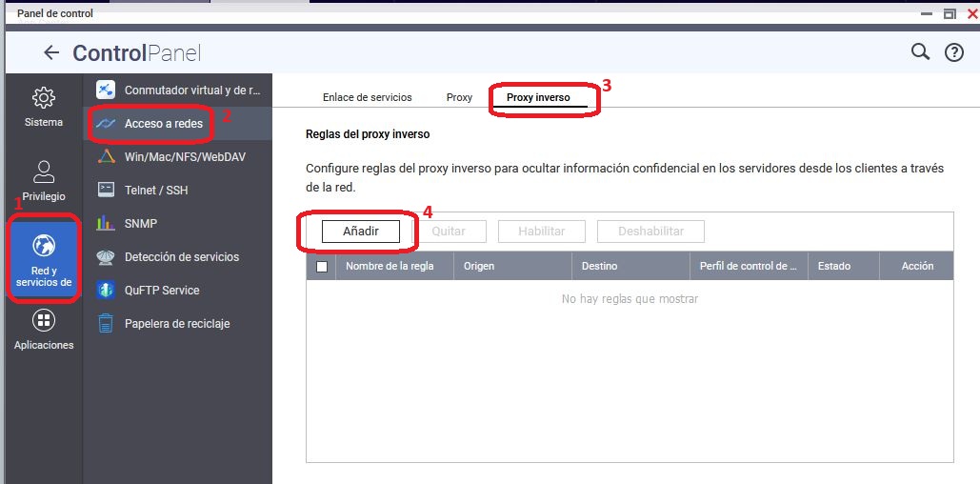Open the Aplicaciones grid icon

(44, 321)
